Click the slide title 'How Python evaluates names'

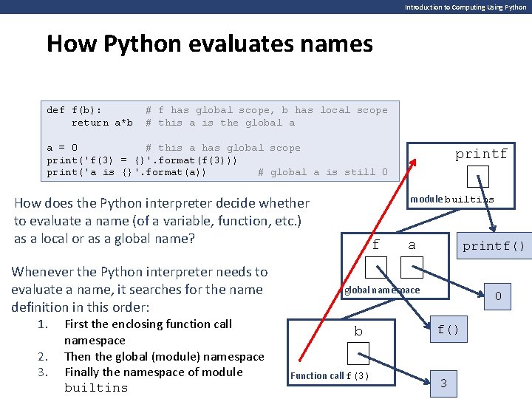[x=210, y=44]
